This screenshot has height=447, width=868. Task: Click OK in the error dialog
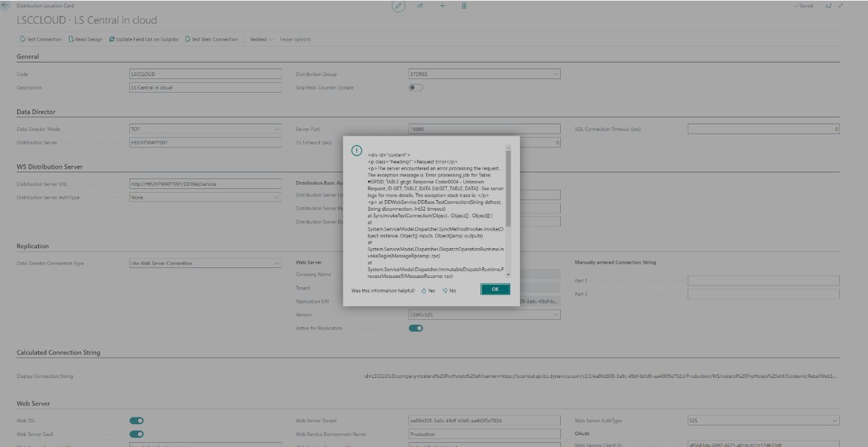tap(495, 289)
